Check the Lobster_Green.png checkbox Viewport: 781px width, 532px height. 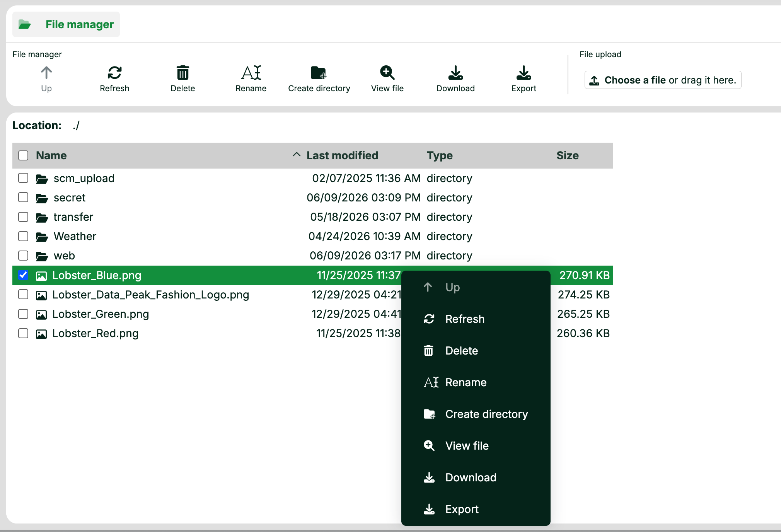23,314
